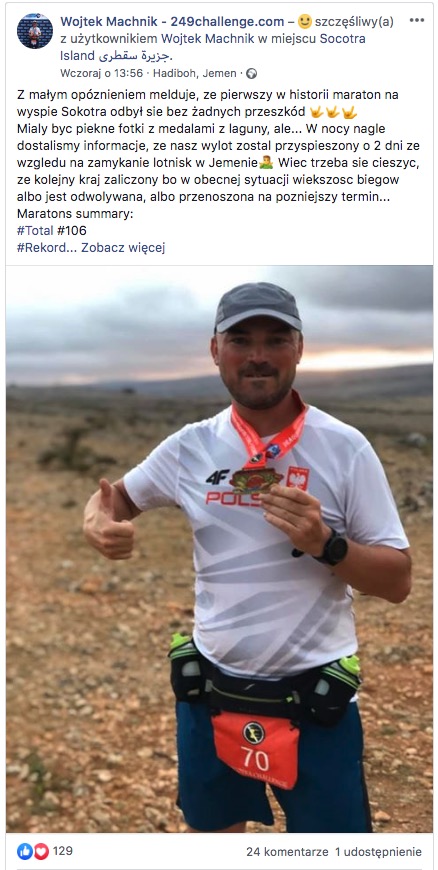View the 1 udostępnienie shares
438x870 pixels.
[x=378, y=852]
